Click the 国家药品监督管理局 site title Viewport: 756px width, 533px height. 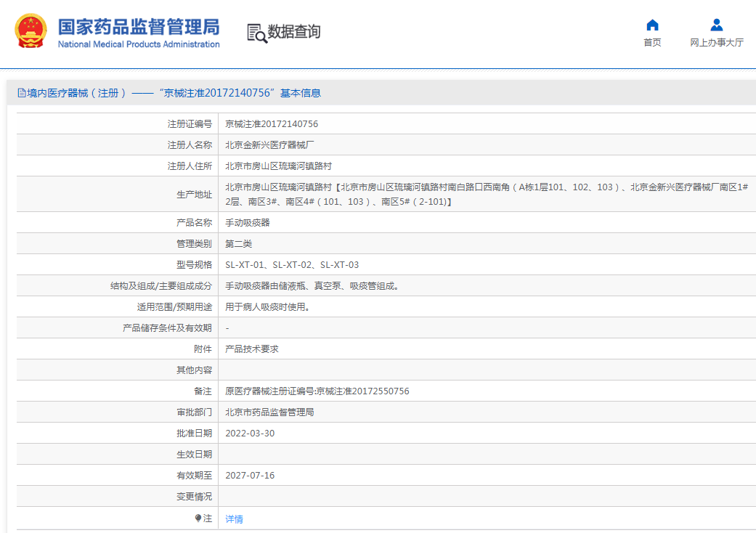[138, 28]
